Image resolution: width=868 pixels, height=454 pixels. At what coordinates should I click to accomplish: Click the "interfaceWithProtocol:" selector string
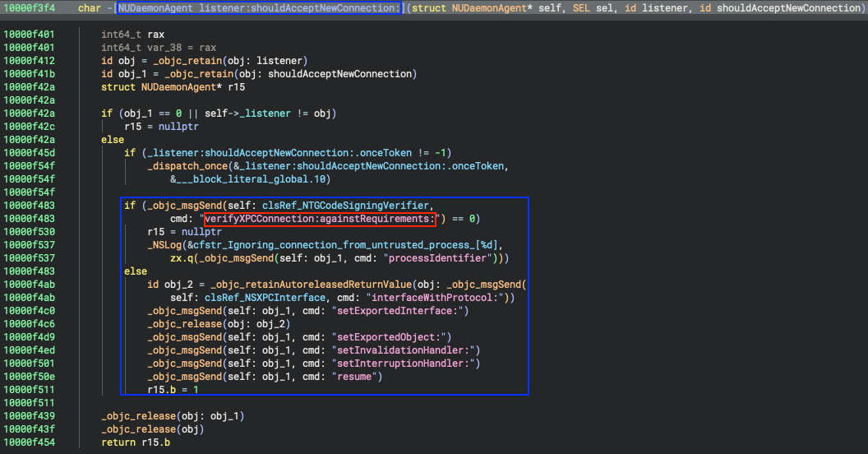(x=438, y=298)
